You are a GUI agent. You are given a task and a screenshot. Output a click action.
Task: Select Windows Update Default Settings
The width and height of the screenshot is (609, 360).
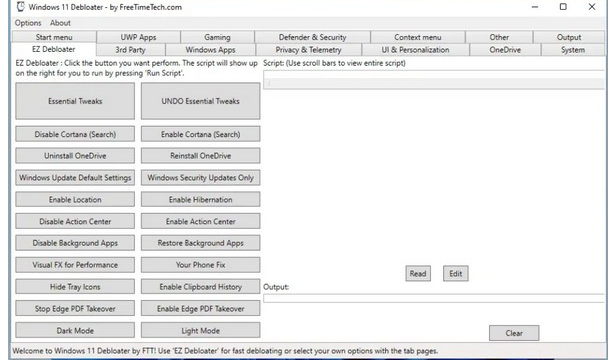75,178
